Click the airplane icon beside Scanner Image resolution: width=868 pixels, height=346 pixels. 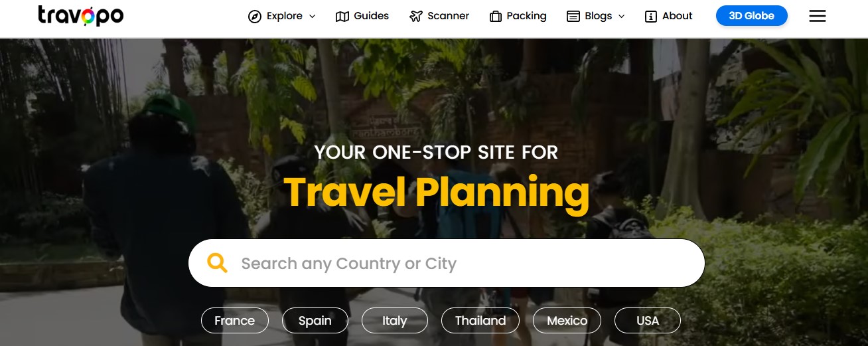(x=416, y=17)
